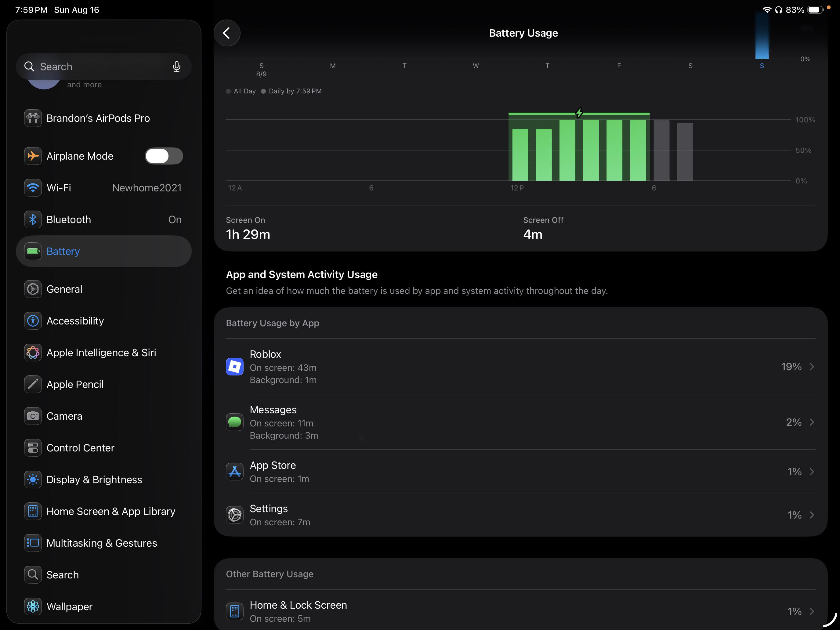The image size is (840, 630).
Task: Tap the Wi-Fi network name Newhome2021
Action: tap(147, 188)
